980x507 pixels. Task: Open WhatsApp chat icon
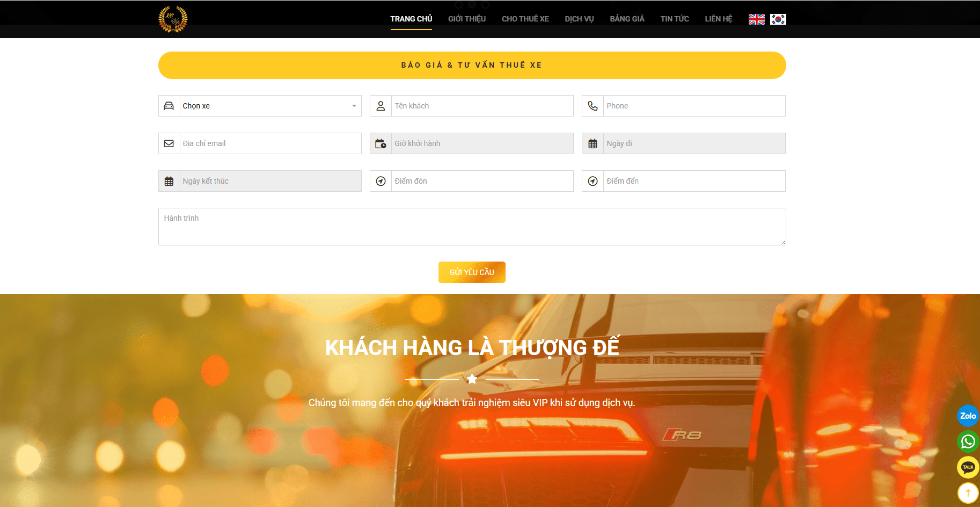[968, 441]
